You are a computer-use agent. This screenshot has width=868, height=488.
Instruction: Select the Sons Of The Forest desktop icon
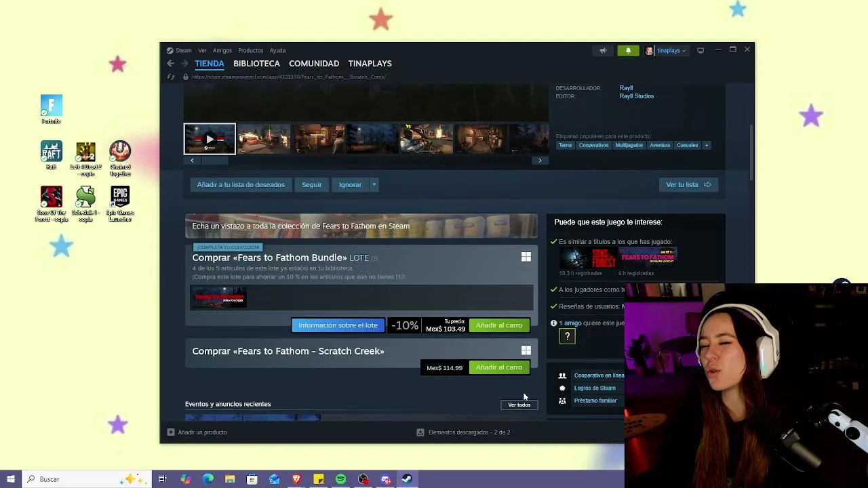[51, 204]
